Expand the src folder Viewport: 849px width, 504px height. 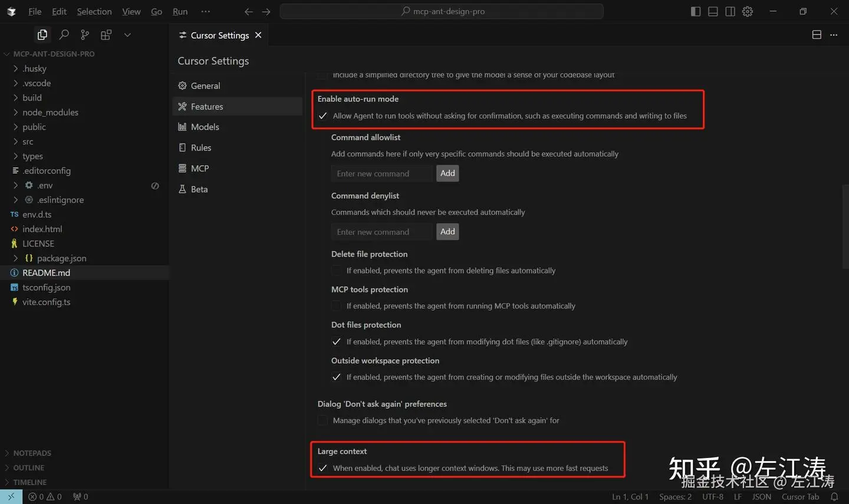coord(84,141)
